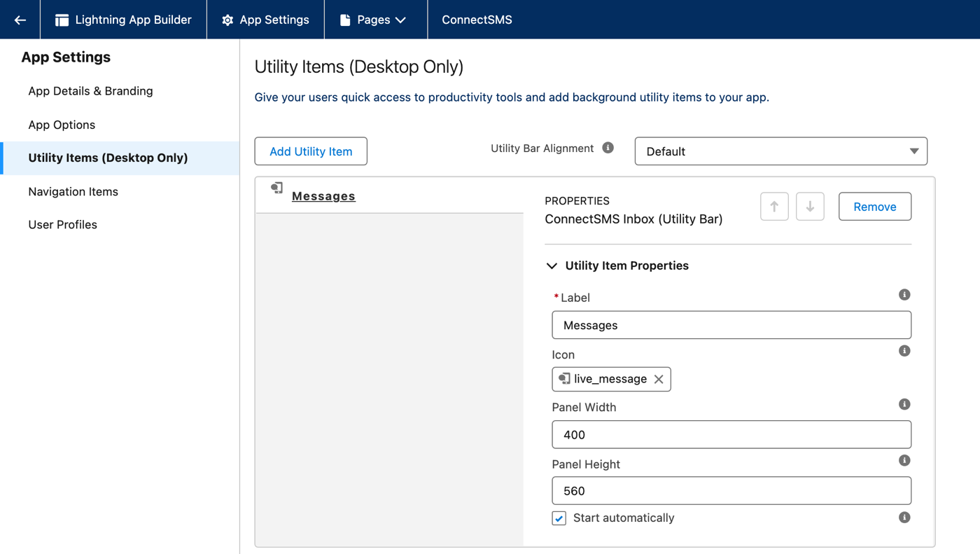Image resolution: width=980 pixels, height=554 pixels.
Task: Open the App Settings tab in header
Action: (265, 20)
